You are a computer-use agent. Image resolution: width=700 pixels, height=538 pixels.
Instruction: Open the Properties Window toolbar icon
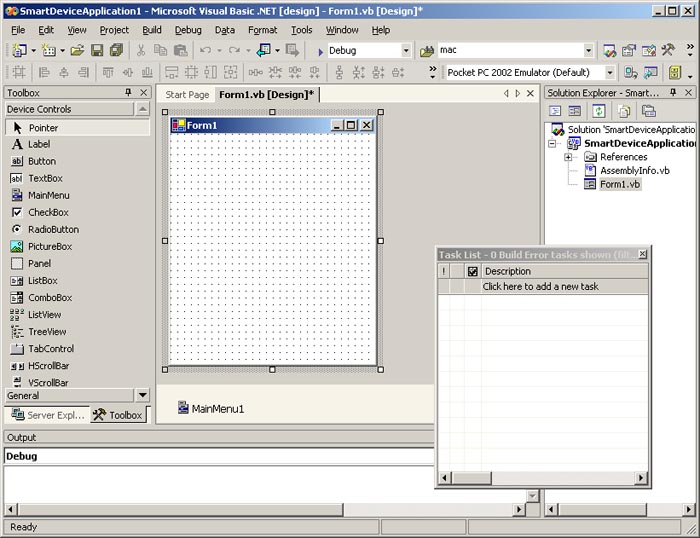pos(629,50)
